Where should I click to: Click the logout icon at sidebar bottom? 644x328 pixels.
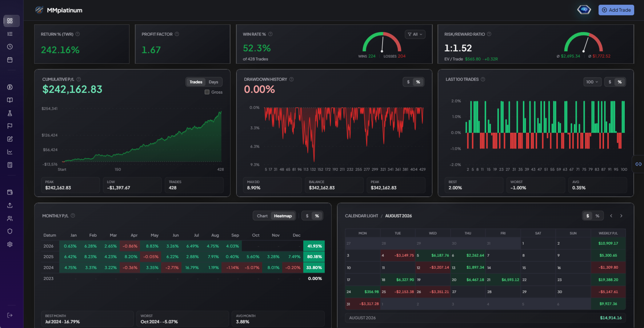click(x=10, y=315)
